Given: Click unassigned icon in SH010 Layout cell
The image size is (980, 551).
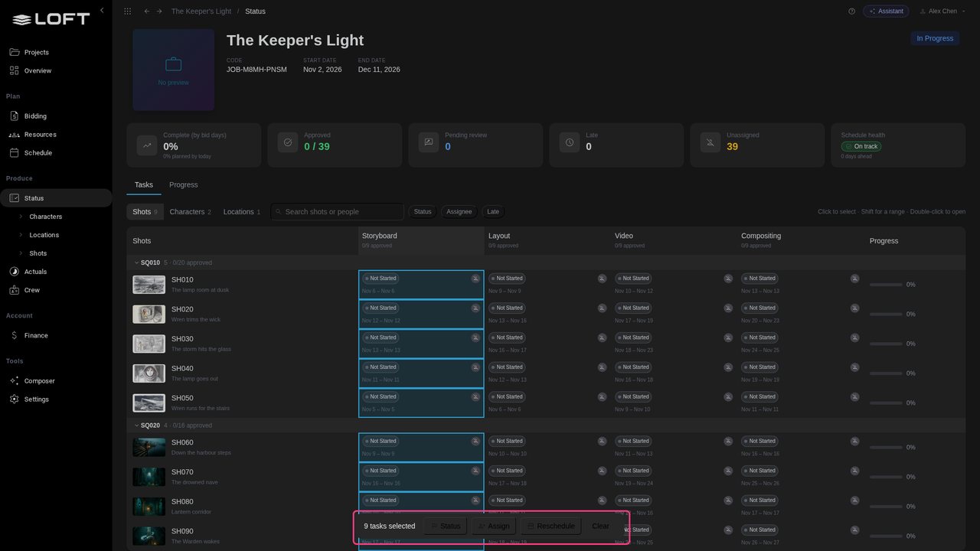Looking at the screenshot, I should [x=602, y=279].
